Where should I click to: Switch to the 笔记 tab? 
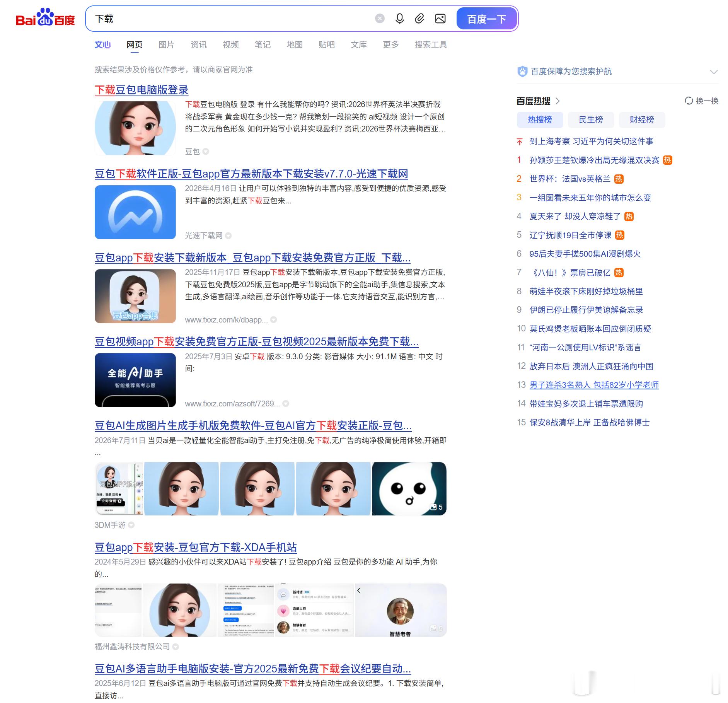point(263,45)
